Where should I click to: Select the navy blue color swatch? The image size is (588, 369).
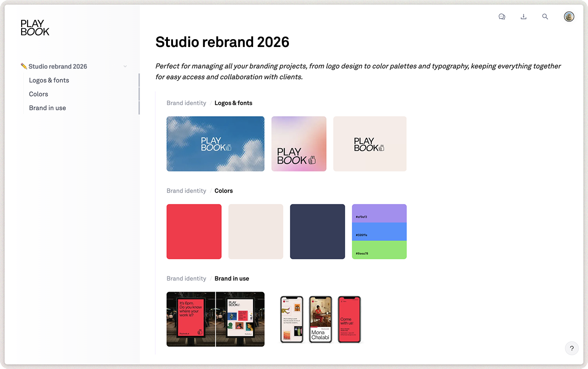pyautogui.click(x=317, y=231)
